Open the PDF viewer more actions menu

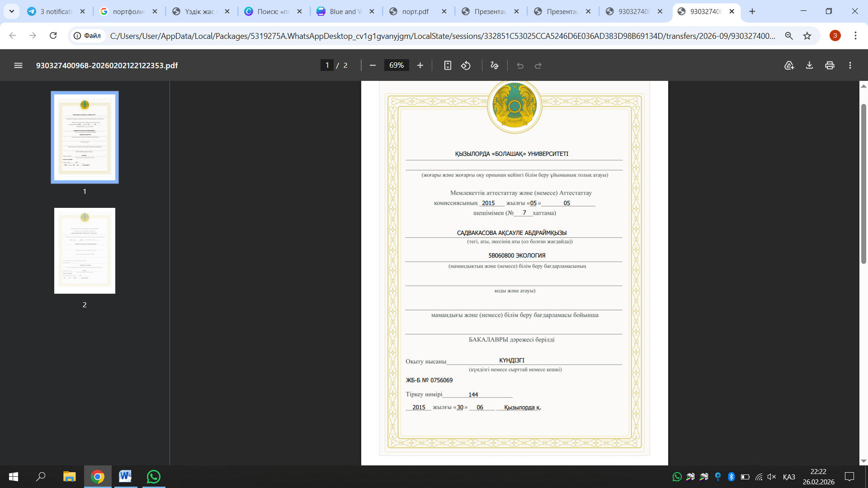[850, 66]
